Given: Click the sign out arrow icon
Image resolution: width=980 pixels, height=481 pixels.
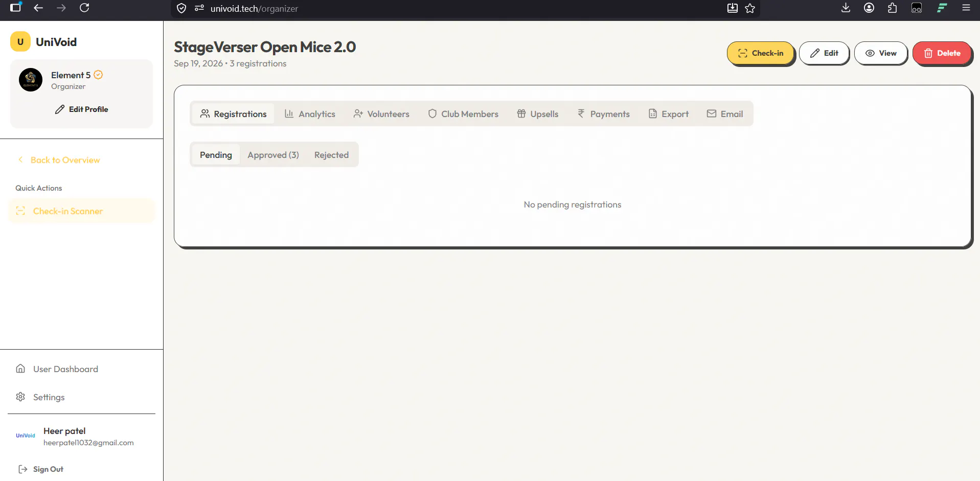Looking at the screenshot, I should coord(23,469).
